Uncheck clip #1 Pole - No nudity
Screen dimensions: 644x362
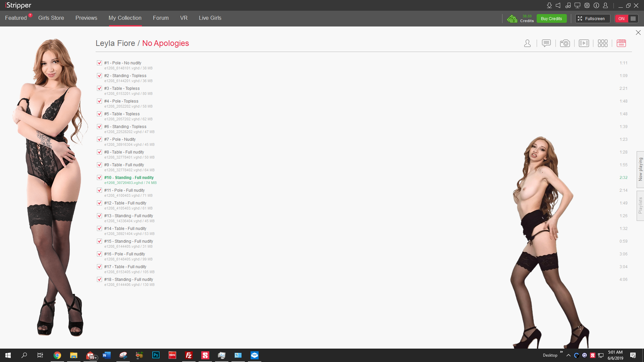pyautogui.click(x=99, y=63)
